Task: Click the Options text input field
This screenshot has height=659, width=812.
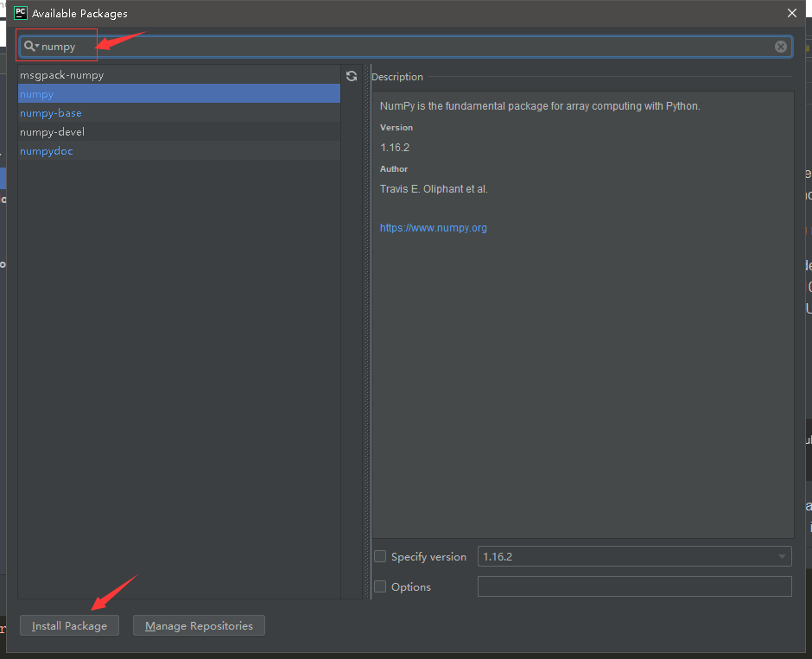Action: click(634, 586)
